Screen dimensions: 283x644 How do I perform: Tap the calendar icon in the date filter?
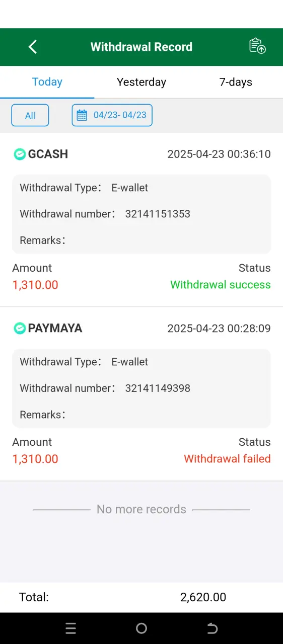[x=82, y=115]
